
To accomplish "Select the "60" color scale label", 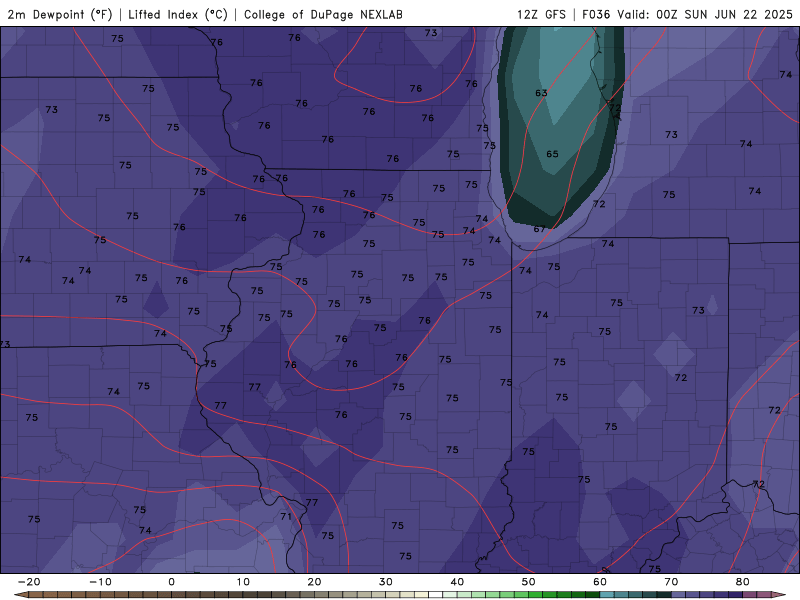I will click(x=600, y=582).
